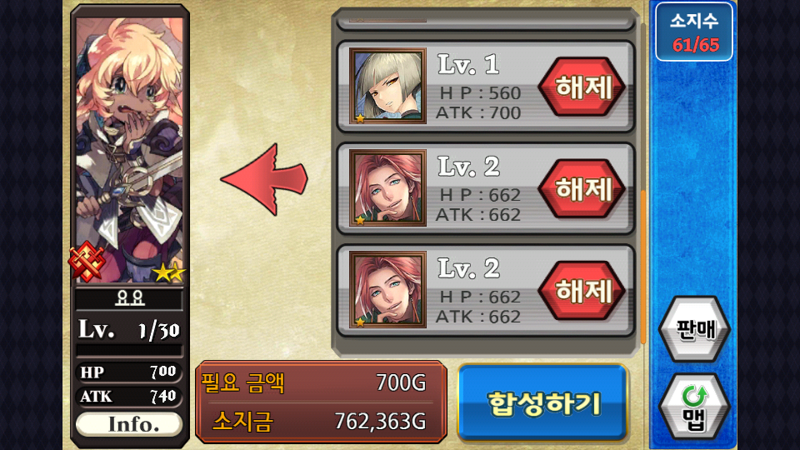This screenshot has height=450, width=800.
Task: Click the map (맵) refresh icon button
Action: pos(694,407)
